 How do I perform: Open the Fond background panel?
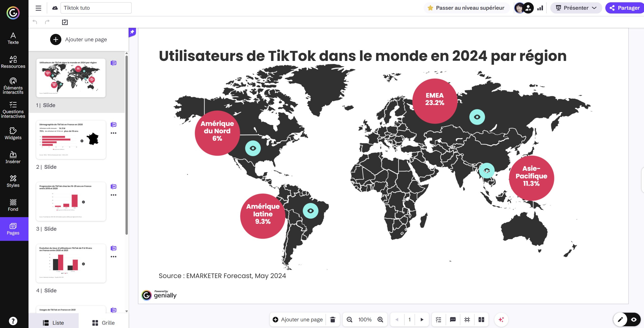[x=13, y=205]
